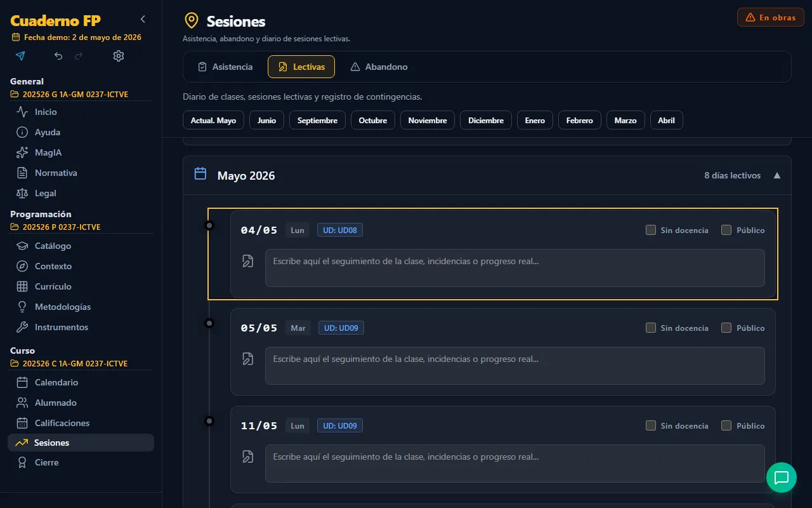Viewport: 812px width, 508px height.
Task: Click the undo arrow icon
Action: coord(58,56)
